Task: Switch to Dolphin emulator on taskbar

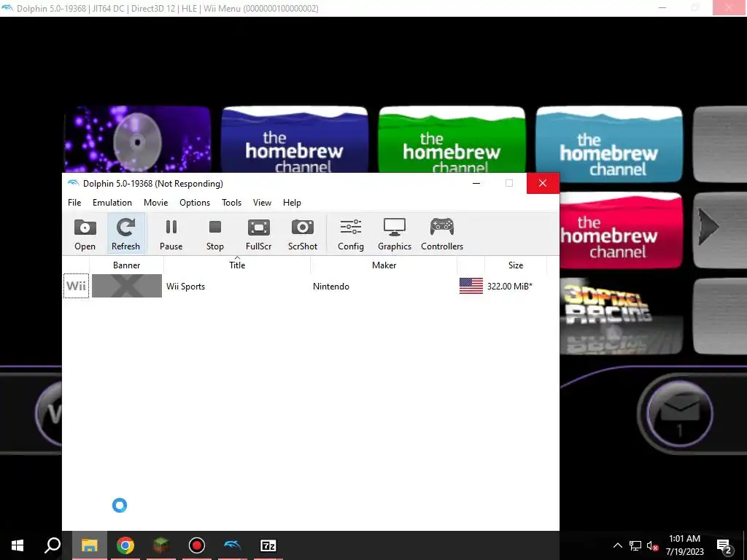Action: (233, 545)
